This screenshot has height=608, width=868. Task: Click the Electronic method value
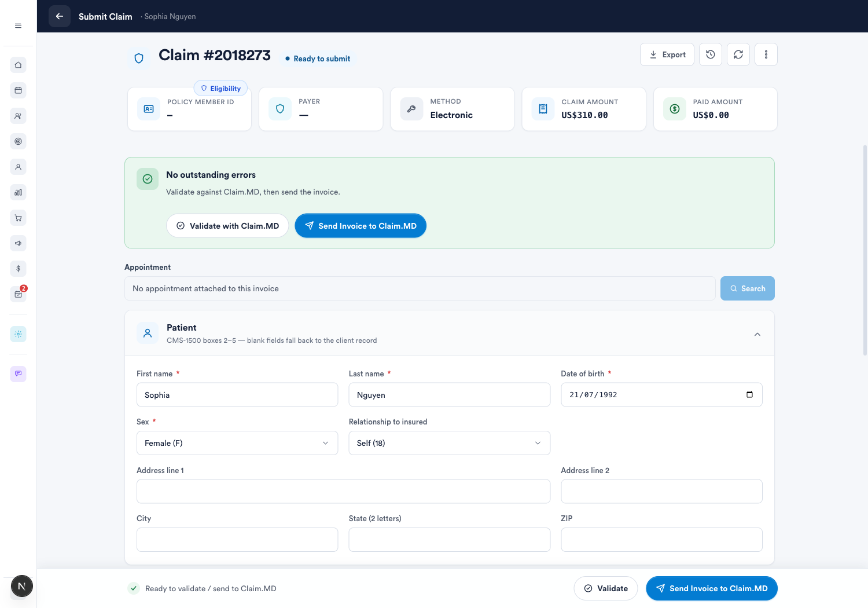point(451,115)
